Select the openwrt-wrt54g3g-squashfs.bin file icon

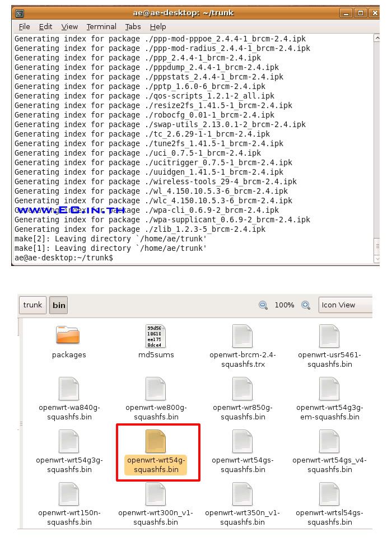tap(68, 441)
